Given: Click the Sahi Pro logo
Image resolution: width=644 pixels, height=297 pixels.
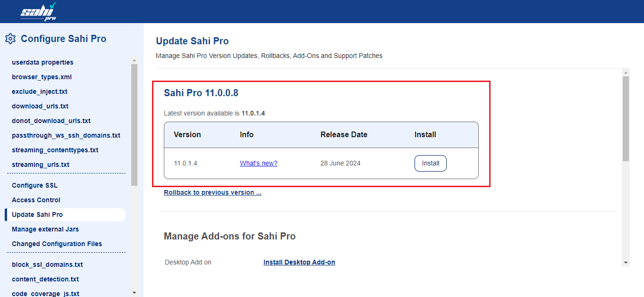Looking at the screenshot, I should point(39,11).
